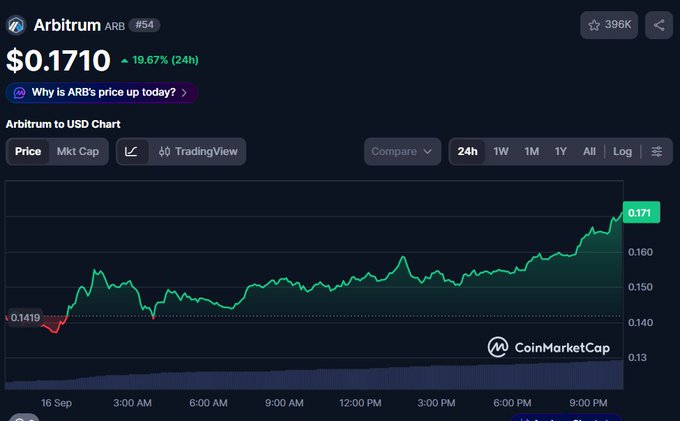The height and width of the screenshot is (421, 680).
Task: Click the 6:00 AM axis label
Action: click(x=208, y=403)
